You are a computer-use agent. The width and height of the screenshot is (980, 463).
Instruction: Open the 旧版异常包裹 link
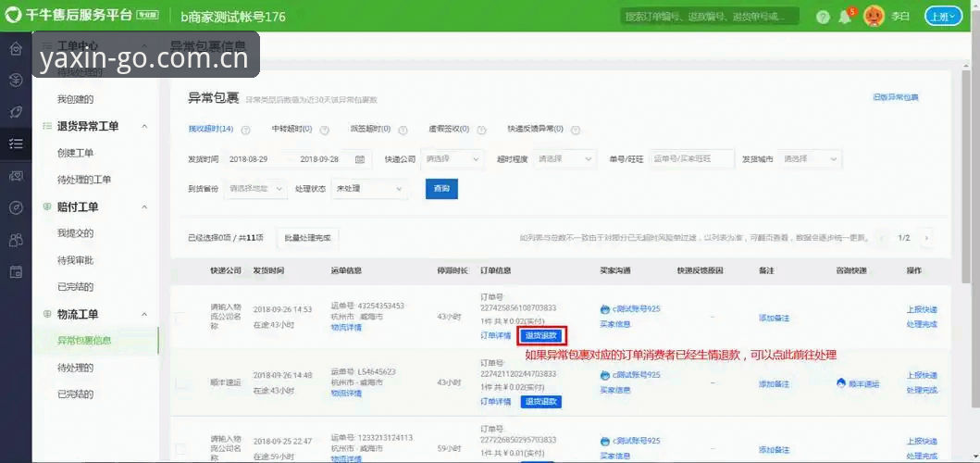point(896,97)
